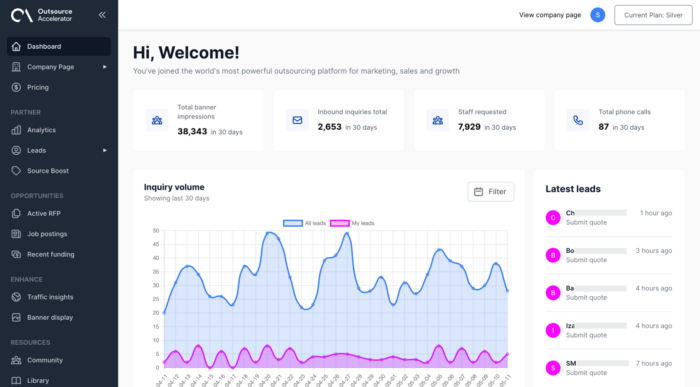Expand the Company Page submenu arrow
The width and height of the screenshot is (700, 387).
105,67
